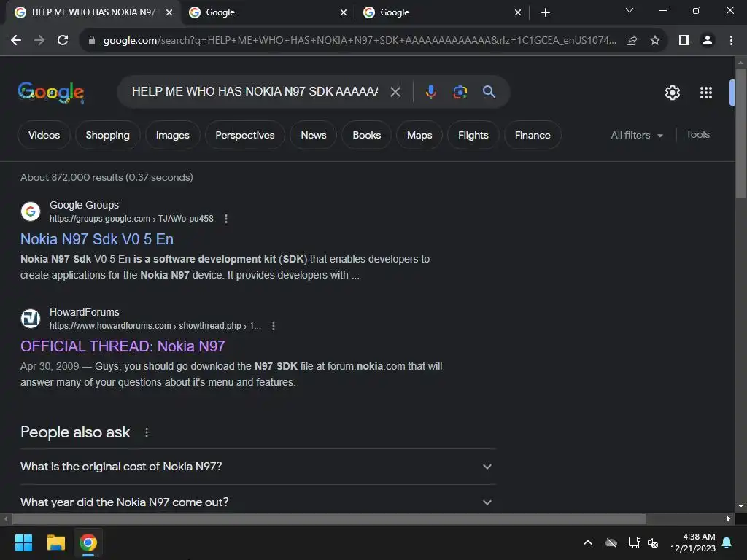This screenshot has height=560, width=747.
Task: Close the second Google tab
Action: (344, 12)
